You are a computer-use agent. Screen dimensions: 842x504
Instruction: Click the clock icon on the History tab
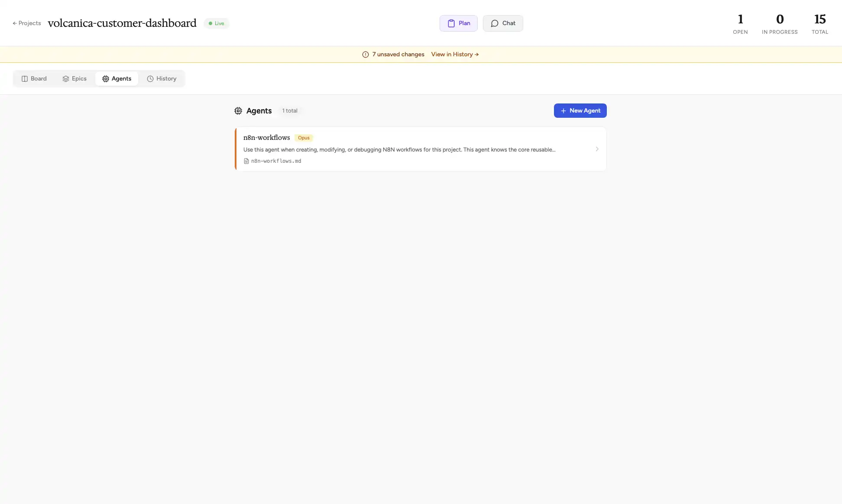150,78
